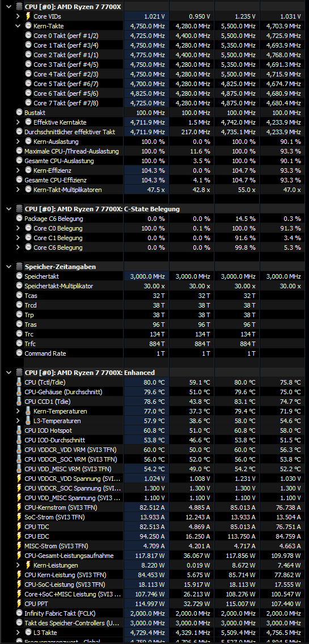Click the lightning icon of CPU-Gesamt-Leistungsaufnahme
The width and height of the screenshot is (309, 644).
19,556
